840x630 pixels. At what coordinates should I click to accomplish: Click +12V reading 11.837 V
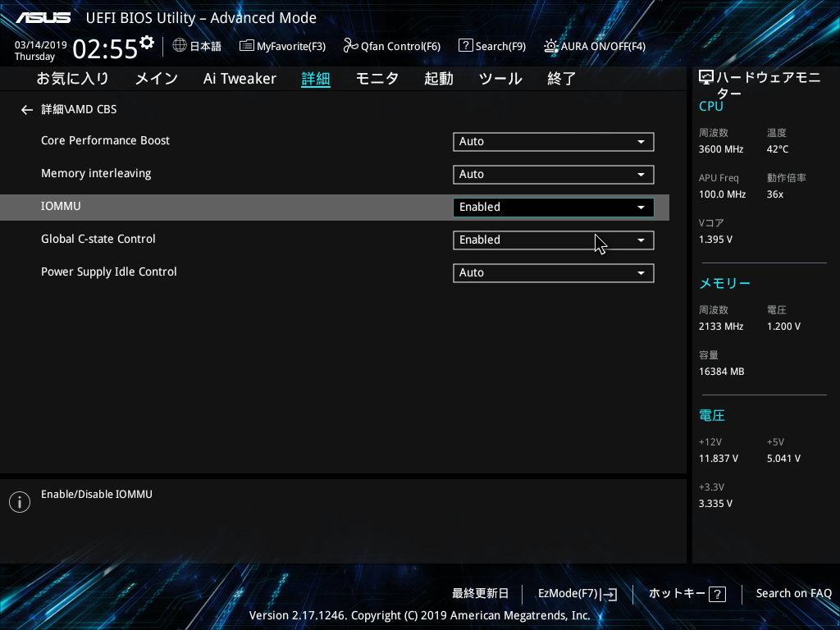(x=718, y=459)
